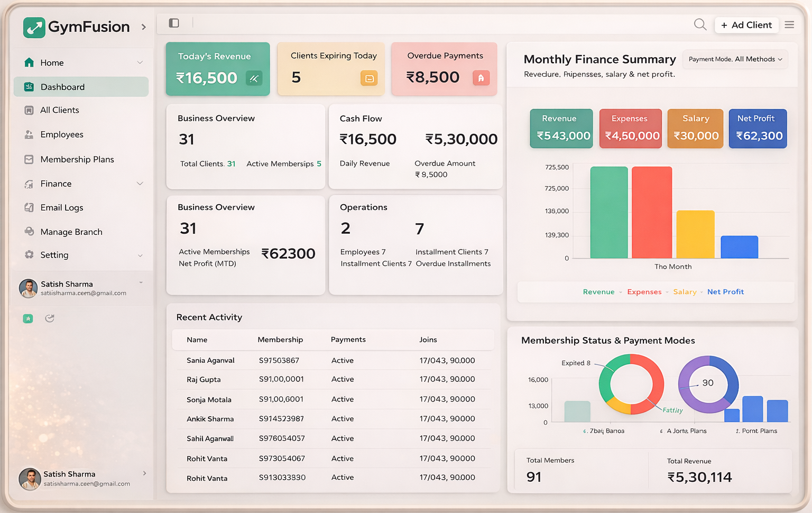Click the blue Net Profit summary tile
Screen dimensions: 812x513
coord(758,129)
